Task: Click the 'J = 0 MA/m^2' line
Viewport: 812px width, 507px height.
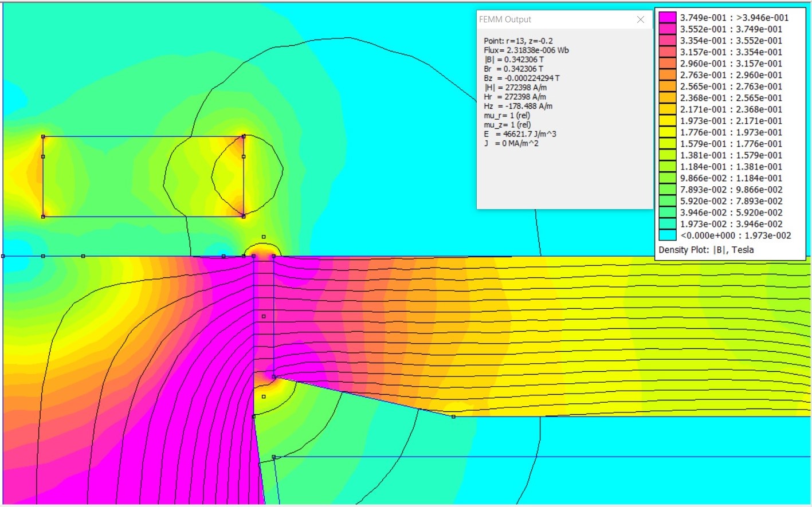Action: (x=511, y=143)
